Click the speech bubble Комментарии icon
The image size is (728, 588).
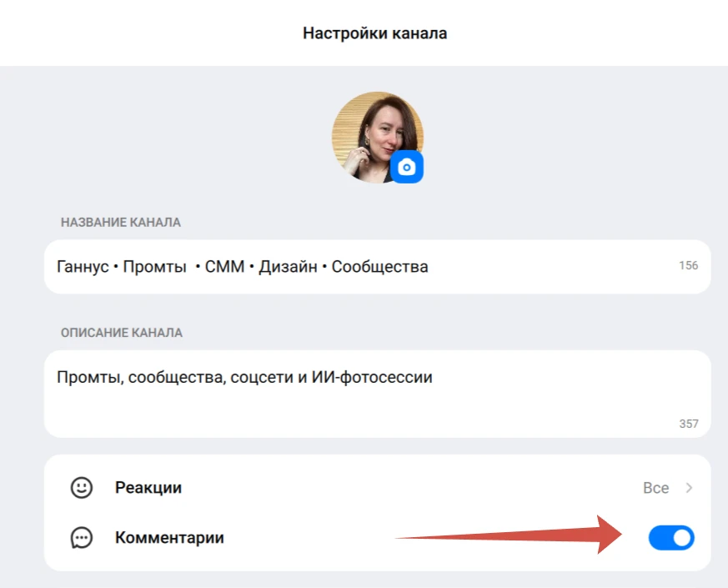point(81,538)
